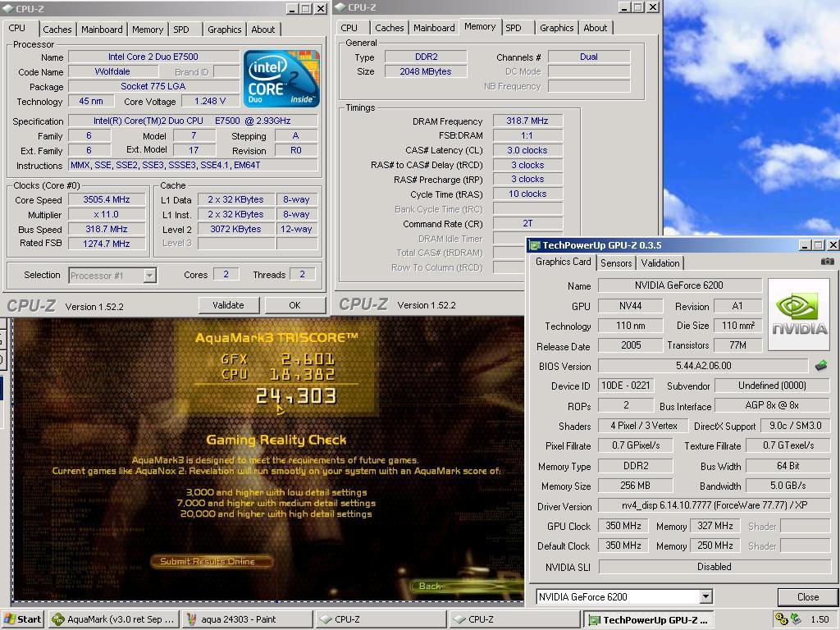Viewport: 840px width, 630px height.
Task: Click the Core Voltage value 1.248 V
Action: [x=210, y=101]
